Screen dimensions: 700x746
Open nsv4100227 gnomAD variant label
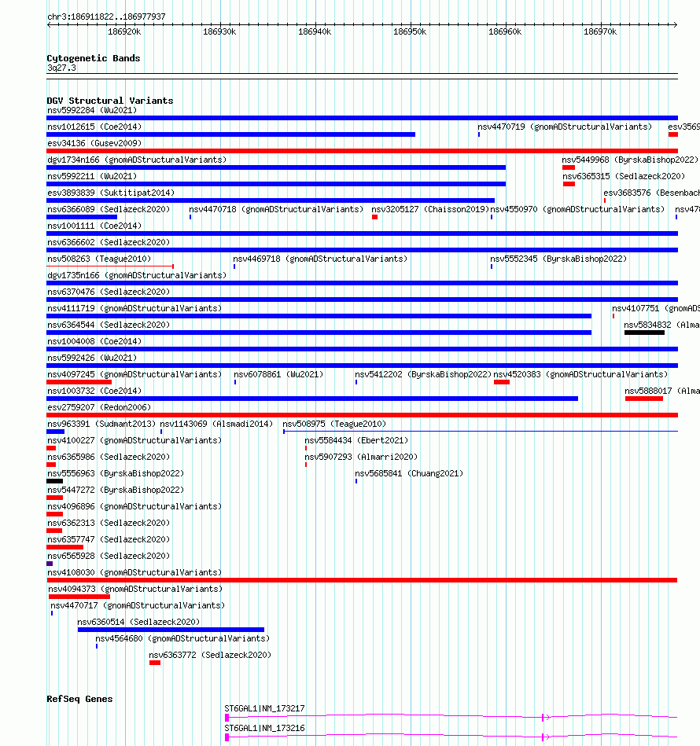click(x=134, y=440)
